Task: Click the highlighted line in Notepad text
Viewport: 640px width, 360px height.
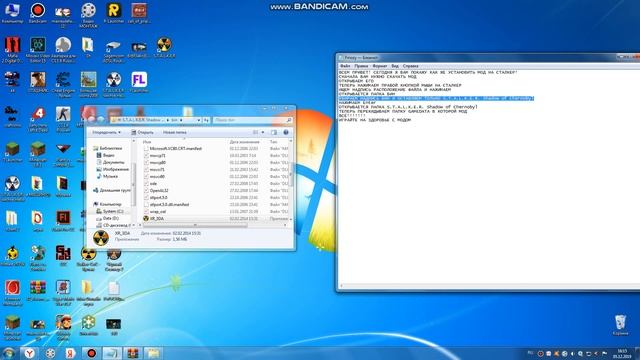Action: point(436,98)
